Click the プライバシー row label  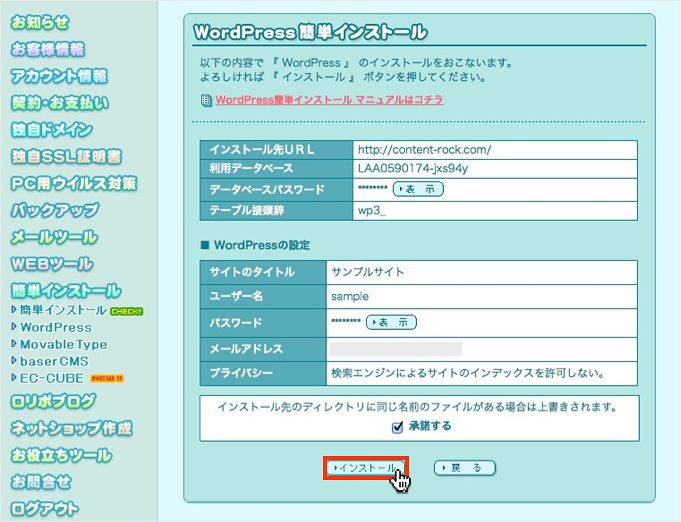coord(241,373)
